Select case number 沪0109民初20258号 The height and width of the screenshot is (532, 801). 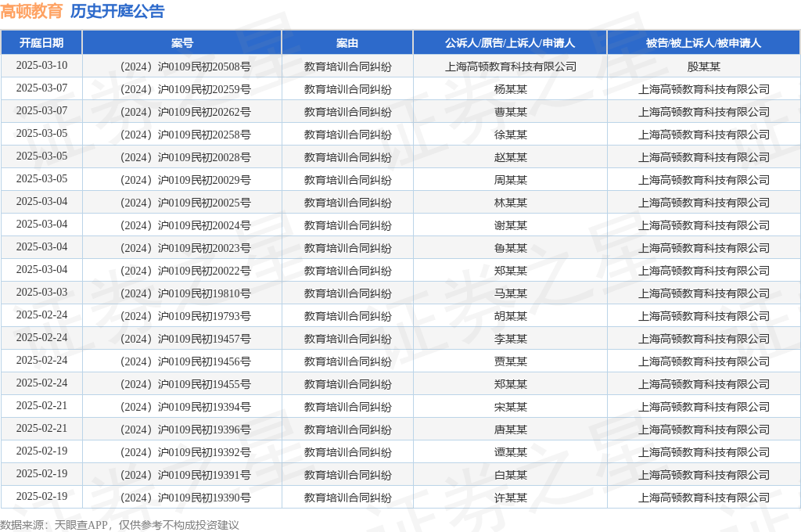point(204,135)
